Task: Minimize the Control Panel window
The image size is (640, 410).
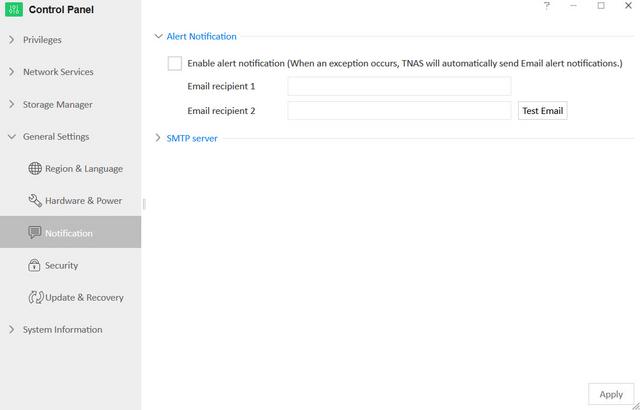Action: coord(573,6)
